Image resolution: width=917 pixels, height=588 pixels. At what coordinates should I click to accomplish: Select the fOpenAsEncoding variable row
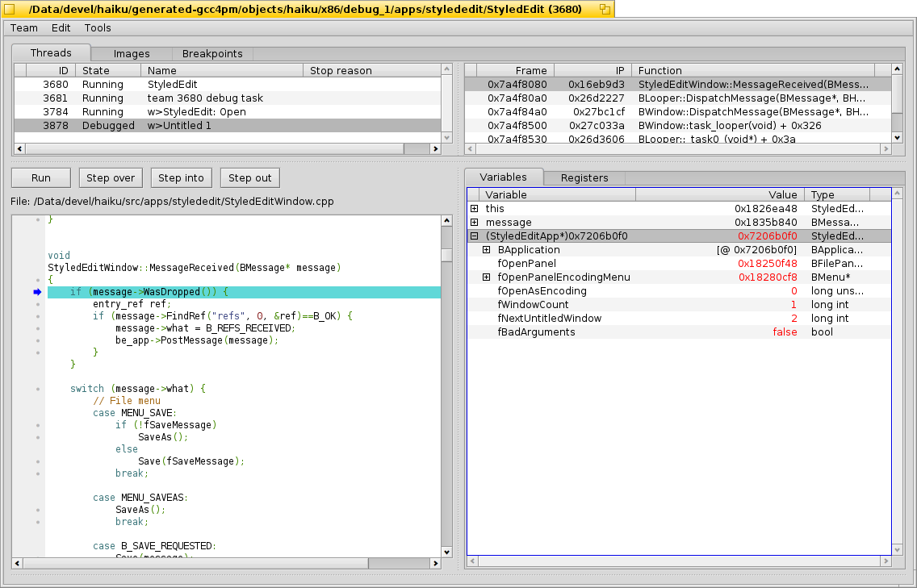(x=679, y=291)
